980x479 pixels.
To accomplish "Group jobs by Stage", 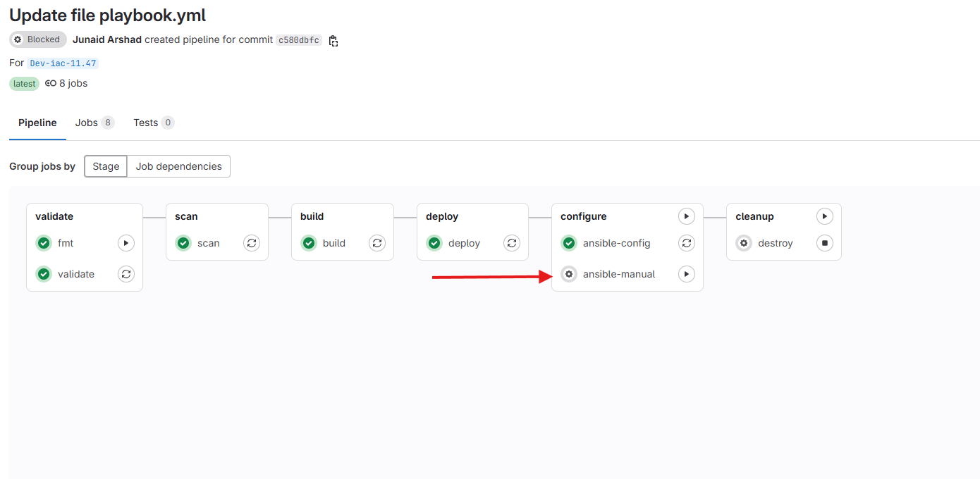I will click(106, 166).
